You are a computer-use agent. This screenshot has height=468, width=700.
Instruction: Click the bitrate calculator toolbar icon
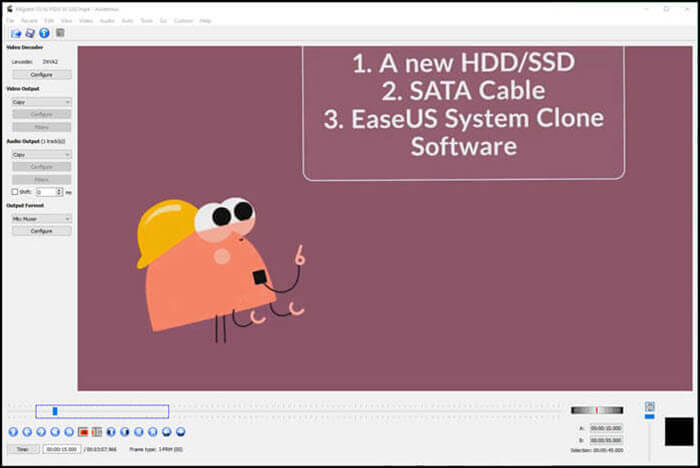(60, 33)
